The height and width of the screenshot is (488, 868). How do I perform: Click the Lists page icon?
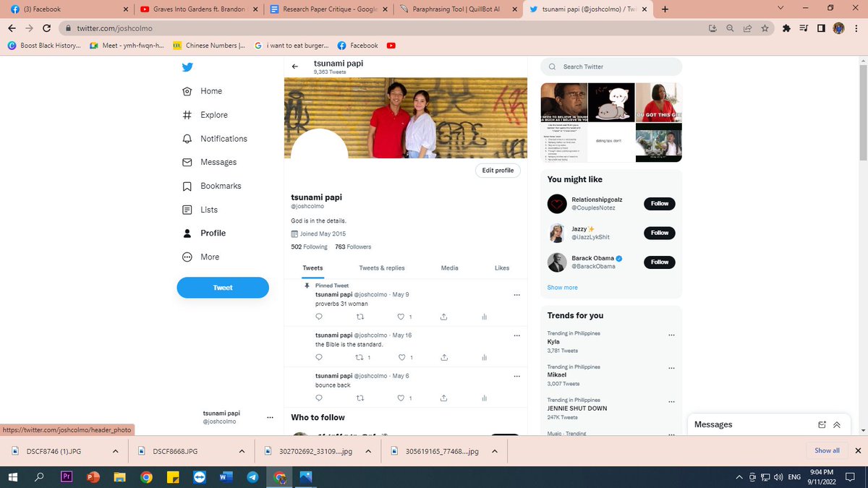[x=187, y=210]
